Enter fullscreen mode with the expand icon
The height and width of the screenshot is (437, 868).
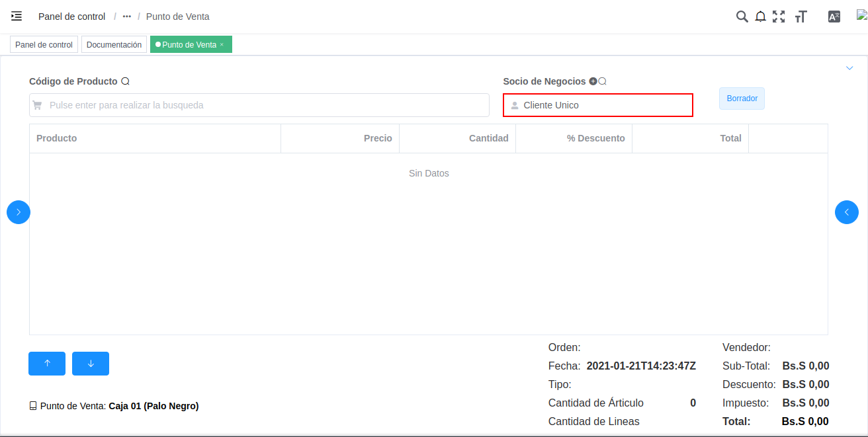coord(779,16)
